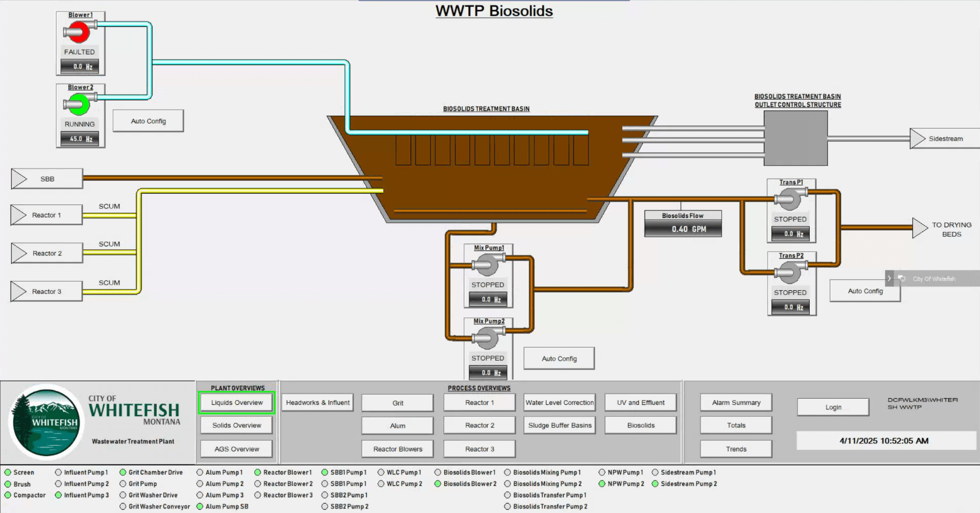Expand the City Of Whitefish side panel chevron
Screen dimensions: 980x513
(889, 278)
